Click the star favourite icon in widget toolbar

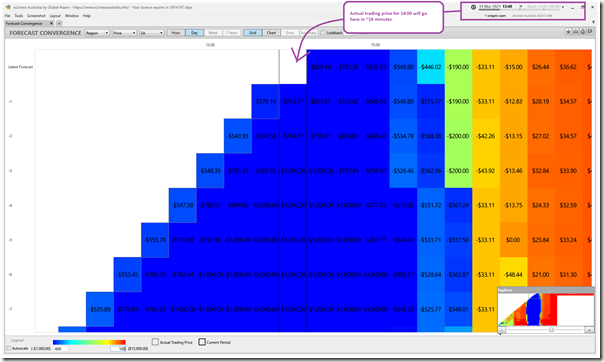point(569,32)
